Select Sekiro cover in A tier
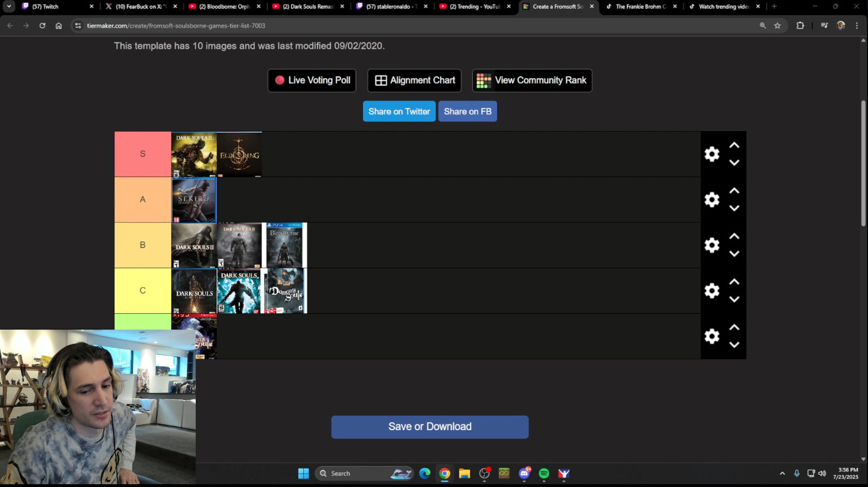The height and width of the screenshot is (487, 868). click(x=194, y=200)
